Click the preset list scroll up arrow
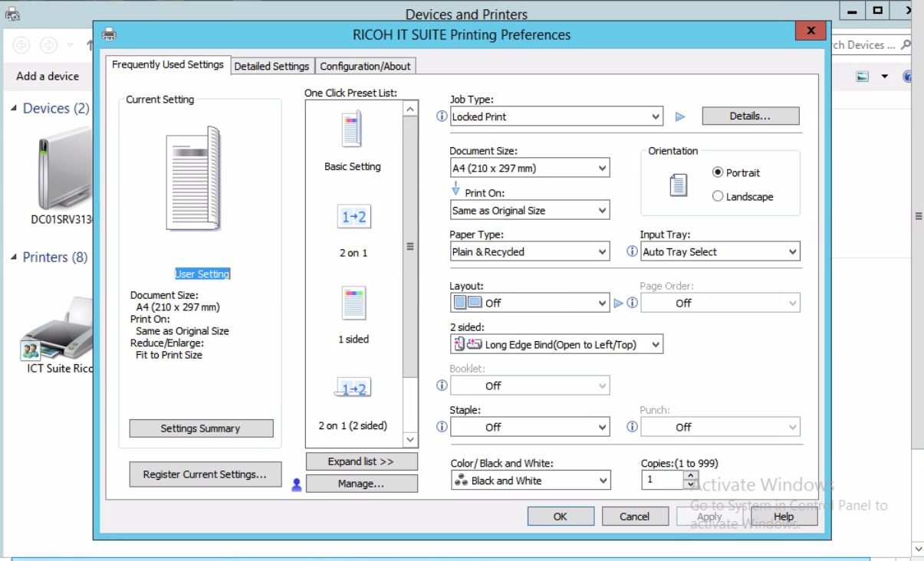 tap(410, 110)
